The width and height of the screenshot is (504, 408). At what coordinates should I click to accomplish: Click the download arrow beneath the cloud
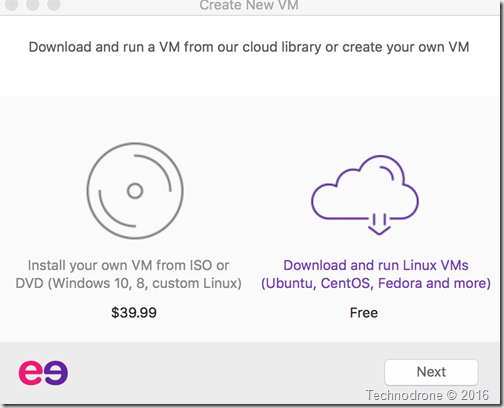coord(379,224)
